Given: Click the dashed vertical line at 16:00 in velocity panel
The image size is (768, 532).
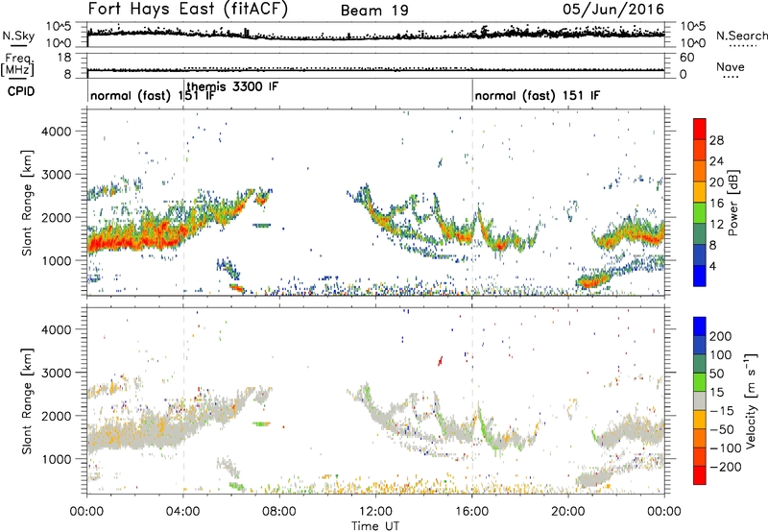Looking at the screenshot, I should (x=472, y=400).
